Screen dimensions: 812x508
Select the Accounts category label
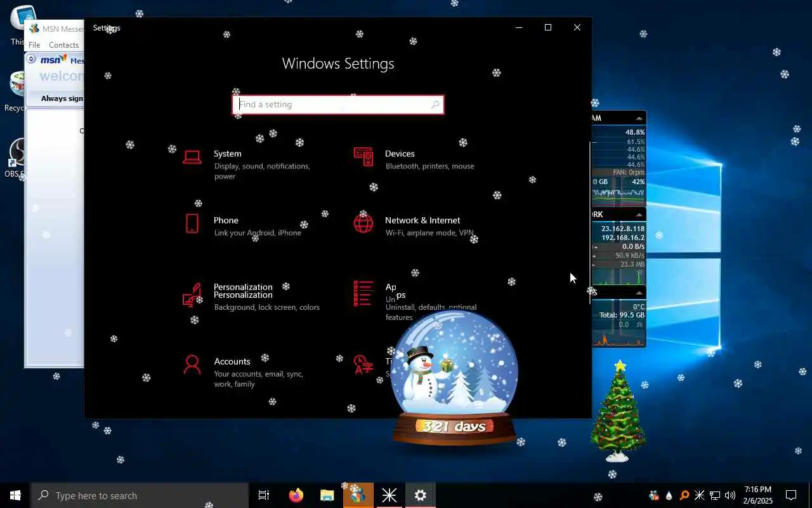pos(232,361)
